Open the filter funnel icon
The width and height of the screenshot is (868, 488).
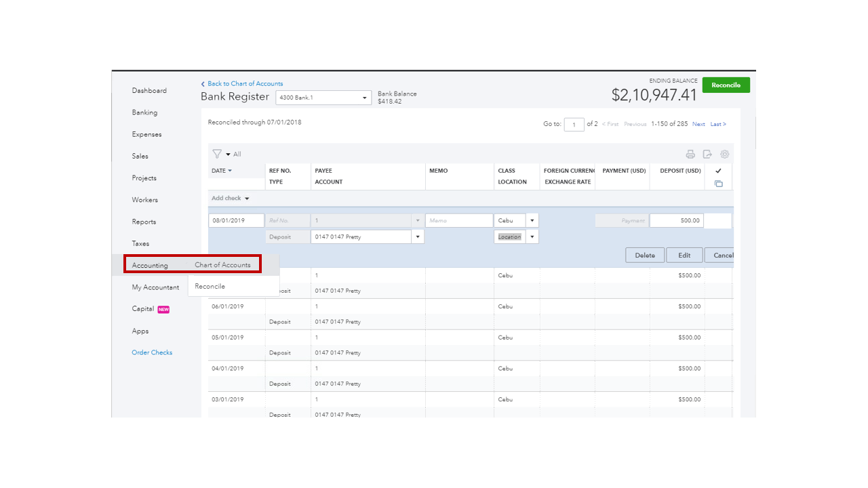click(x=217, y=154)
